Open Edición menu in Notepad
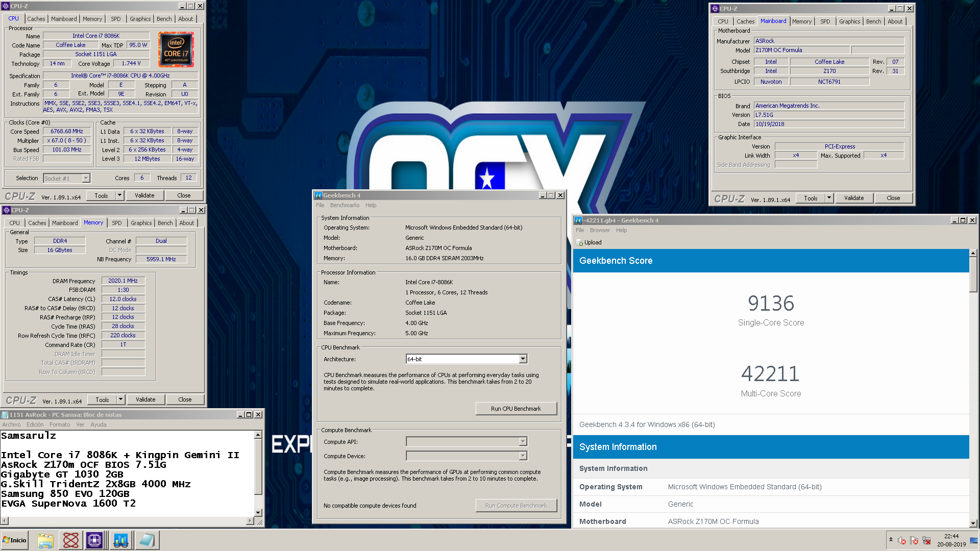Image resolution: width=980 pixels, height=551 pixels. point(35,424)
